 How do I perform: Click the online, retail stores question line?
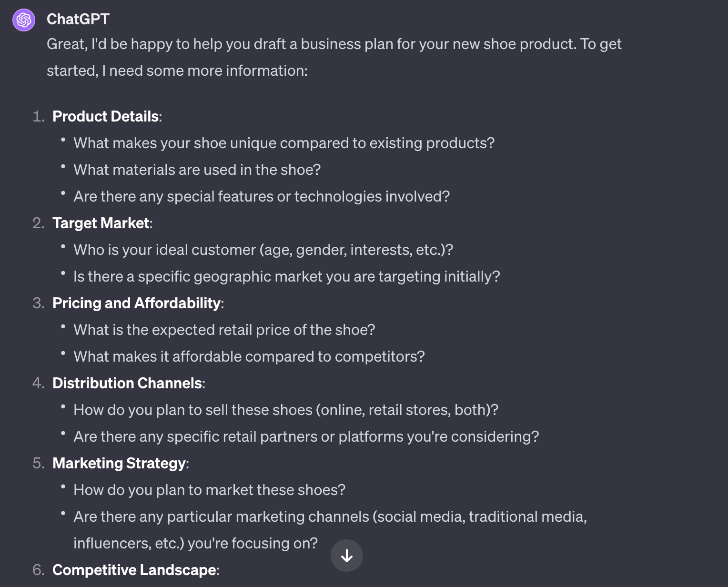point(286,410)
